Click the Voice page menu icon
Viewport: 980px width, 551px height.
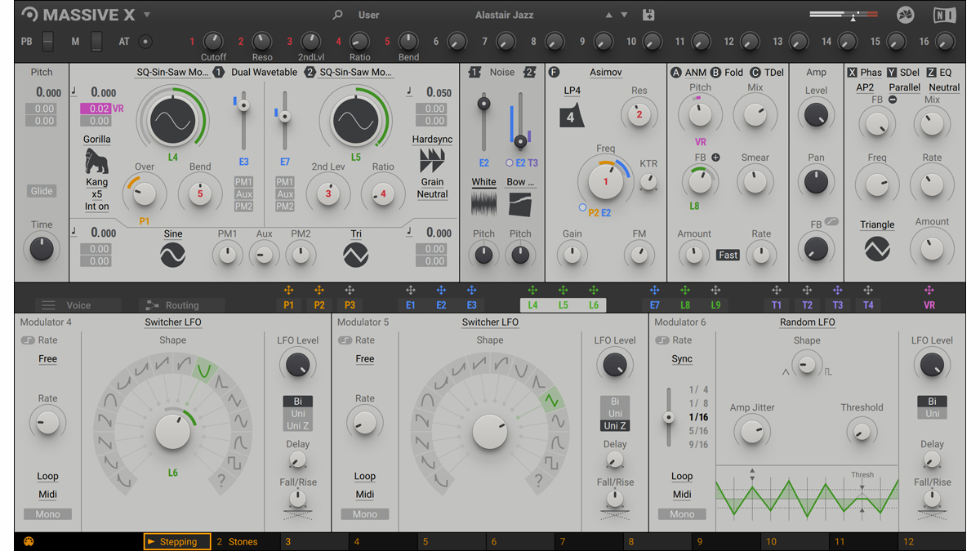(48, 305)
